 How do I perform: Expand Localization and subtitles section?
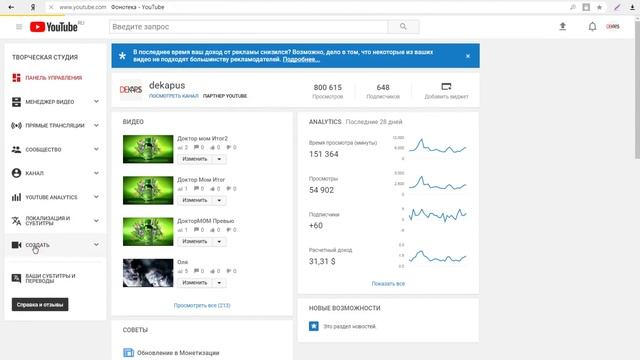click(x=96, y=221)
